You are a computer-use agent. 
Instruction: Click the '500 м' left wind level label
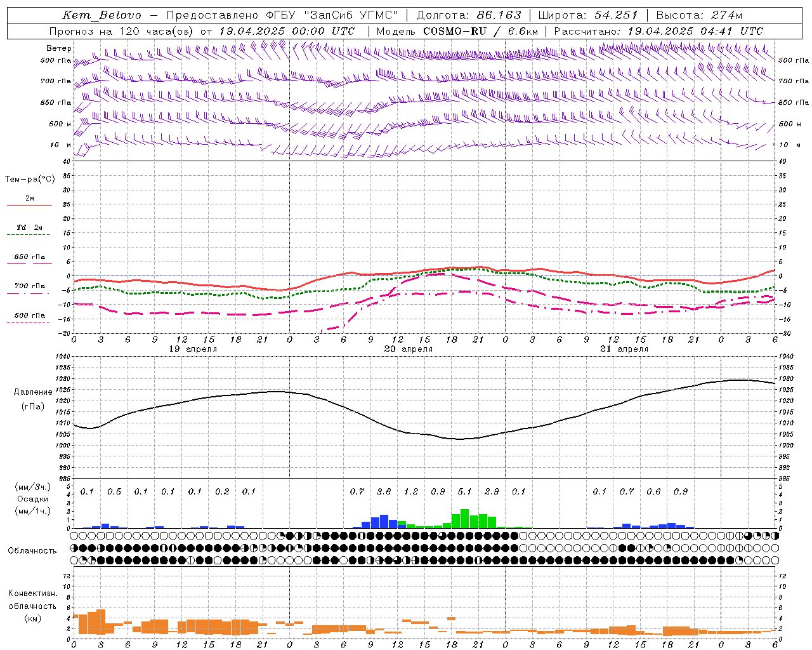(60, 124)
